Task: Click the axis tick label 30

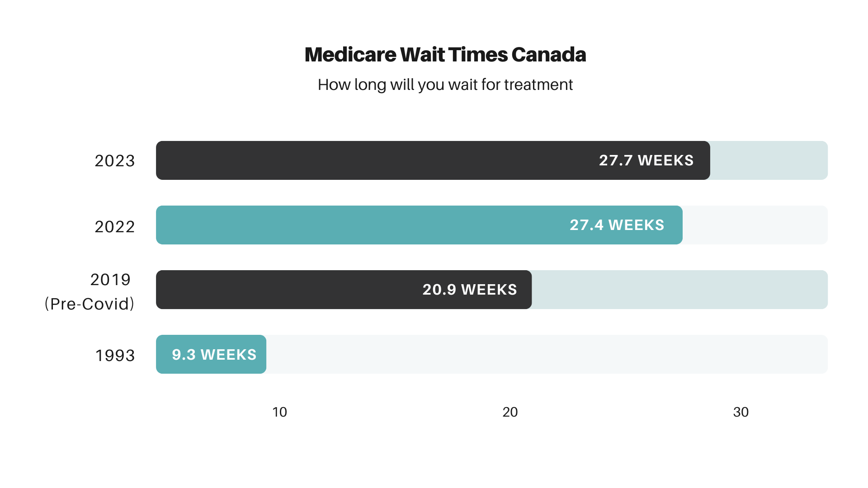Action: [741, 412]
